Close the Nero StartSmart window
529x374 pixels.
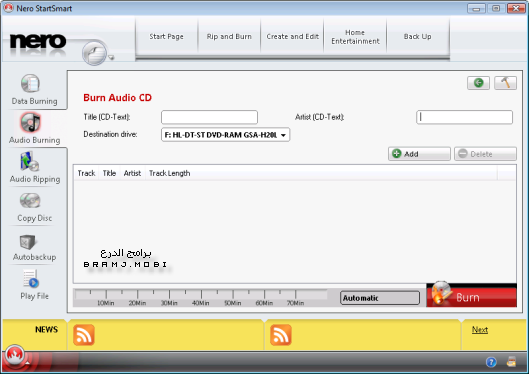point(516,8)
